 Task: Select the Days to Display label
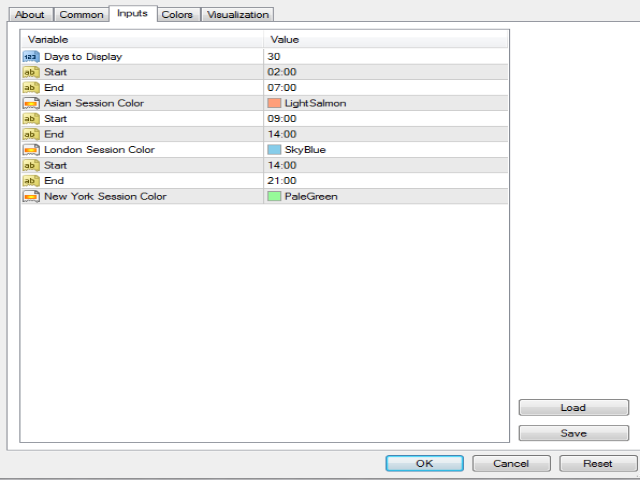83,57
